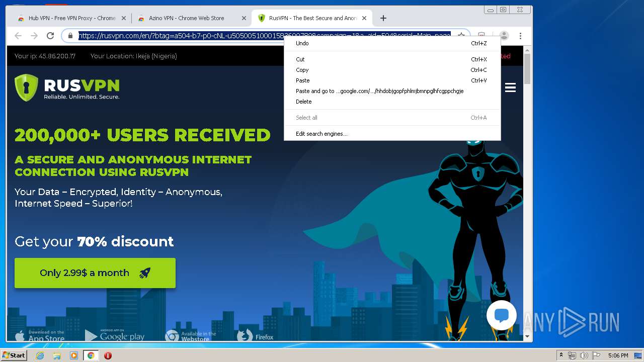644x362 pixels.
Task: Click the Firefox add-on badge
Action: click(256, 336)
